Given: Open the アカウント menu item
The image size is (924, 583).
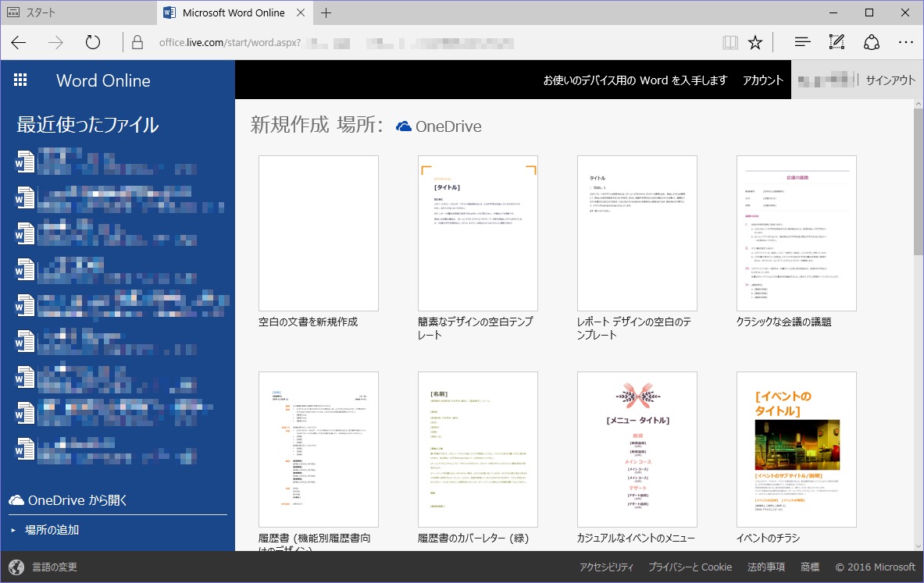Looking at the screenshot, I should 762,80.
